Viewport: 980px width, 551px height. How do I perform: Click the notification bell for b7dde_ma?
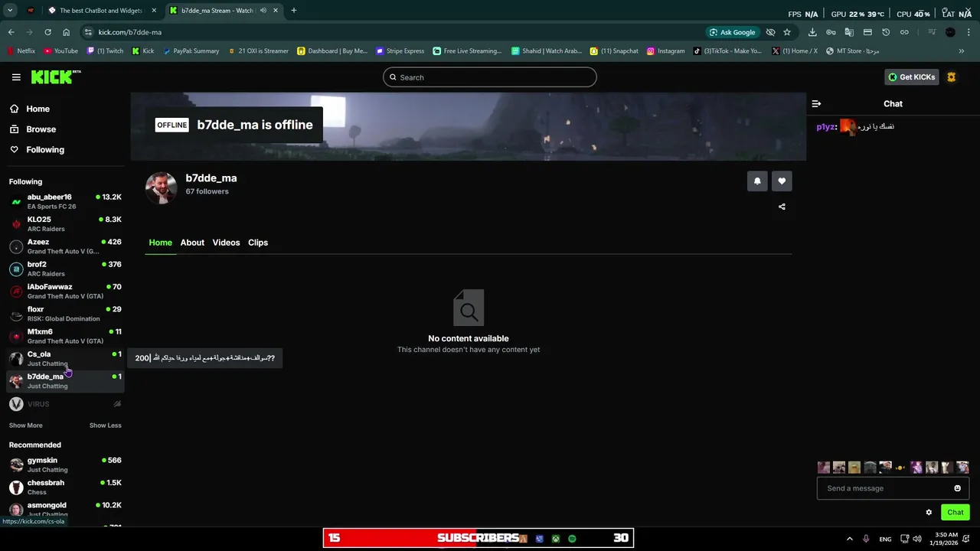(757, 181)
